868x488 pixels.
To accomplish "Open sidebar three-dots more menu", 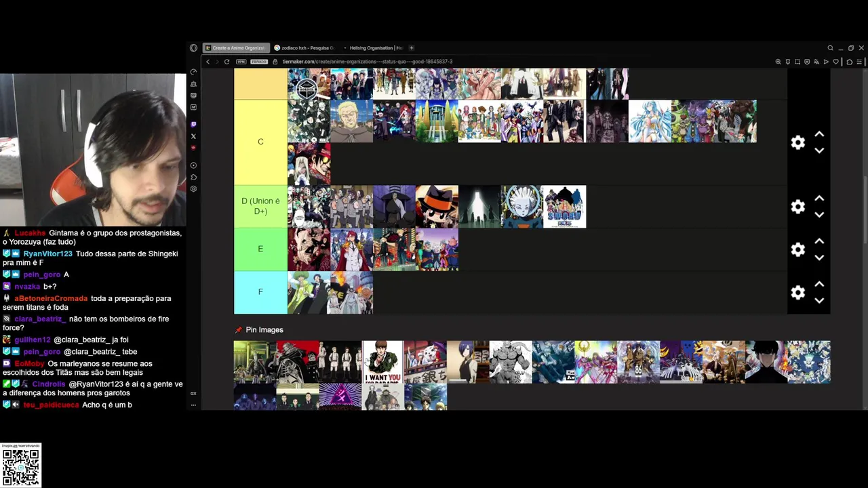I will 194,405.
